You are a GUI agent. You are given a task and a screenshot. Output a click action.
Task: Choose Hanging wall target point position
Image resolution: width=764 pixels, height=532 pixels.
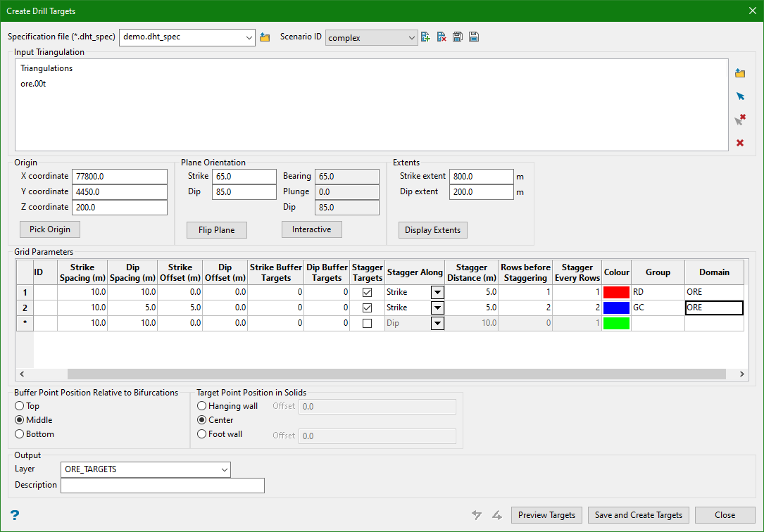coord(203,406)
